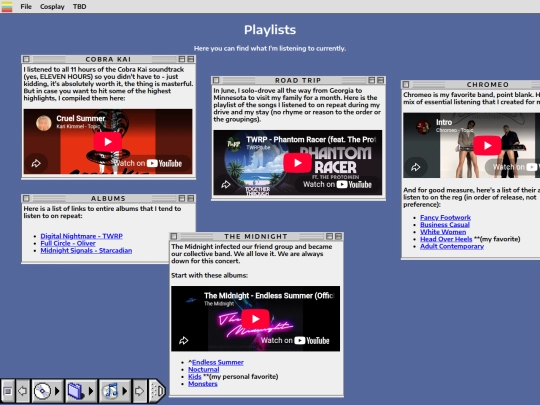Open the Head Over Heels link
This screenshot has width=540, height=405.
[446, 239]
